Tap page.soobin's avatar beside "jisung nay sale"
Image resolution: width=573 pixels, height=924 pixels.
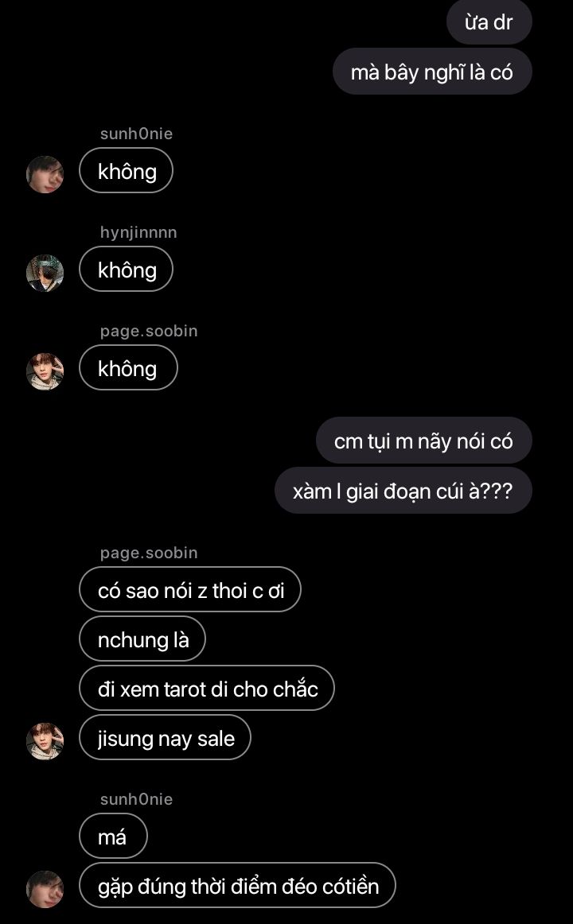pyautogui.click(x=45, y=741)
